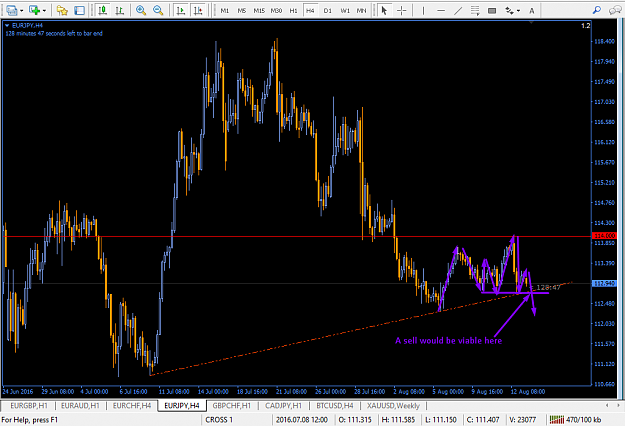Screen dimensions: 625x426
Task: Click the 'C: 111.407' close value
Action: [483, 420]
